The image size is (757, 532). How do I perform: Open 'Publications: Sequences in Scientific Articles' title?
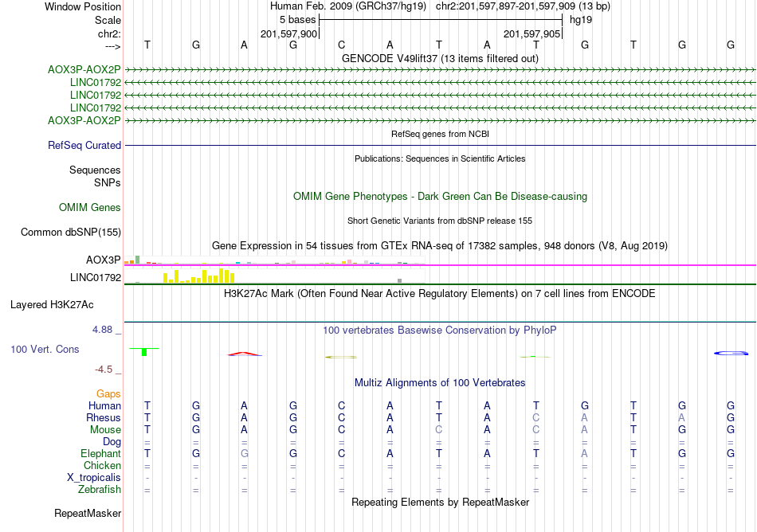(440, 158)
